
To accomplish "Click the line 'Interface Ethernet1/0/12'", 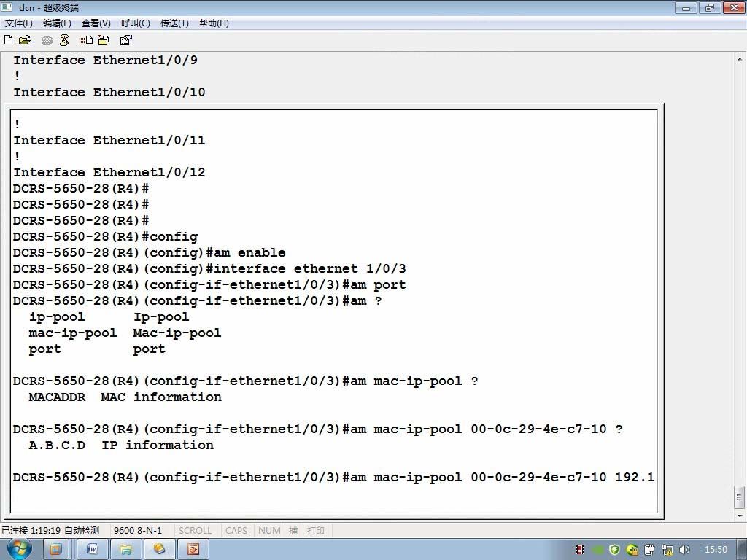I will click(109, 172).
